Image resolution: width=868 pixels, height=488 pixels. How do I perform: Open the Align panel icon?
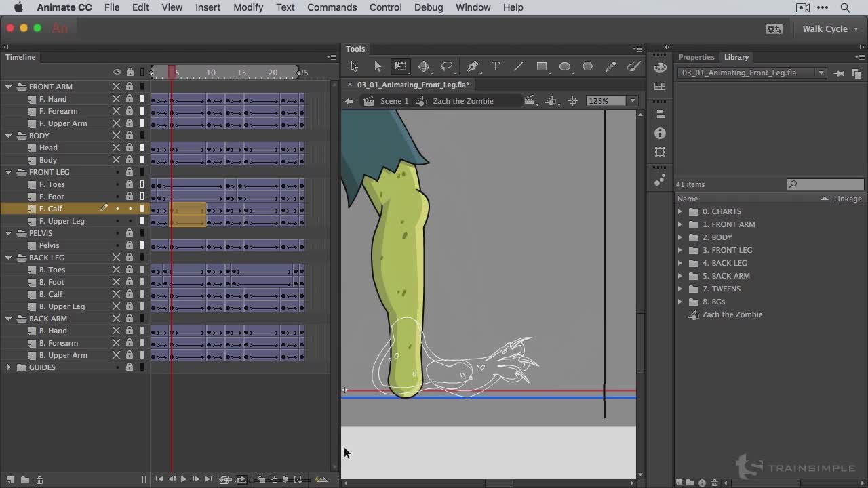(x=660, y=114)
